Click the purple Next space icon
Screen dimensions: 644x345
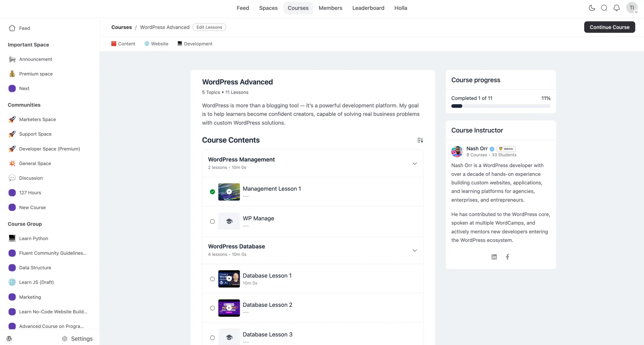12,88
